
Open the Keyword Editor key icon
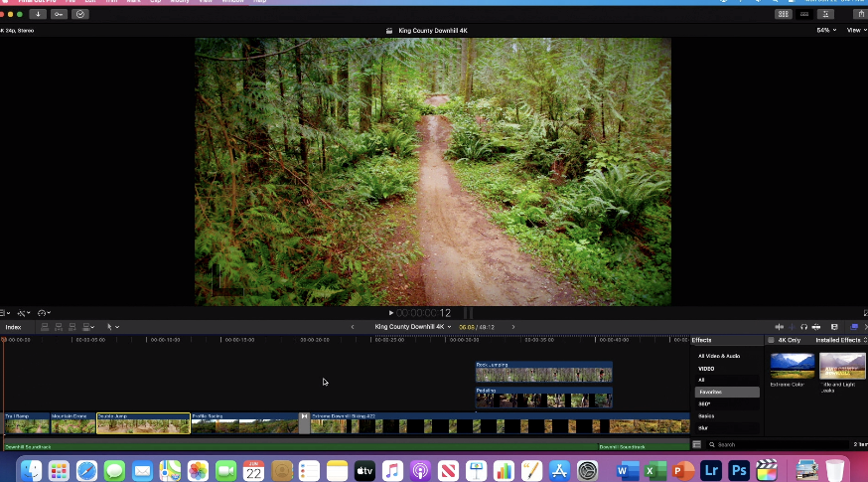pyautogui.click(x=59, y=14)
